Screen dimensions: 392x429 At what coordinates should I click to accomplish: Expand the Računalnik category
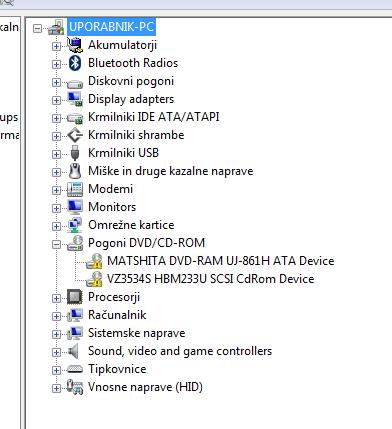[56, 316]
